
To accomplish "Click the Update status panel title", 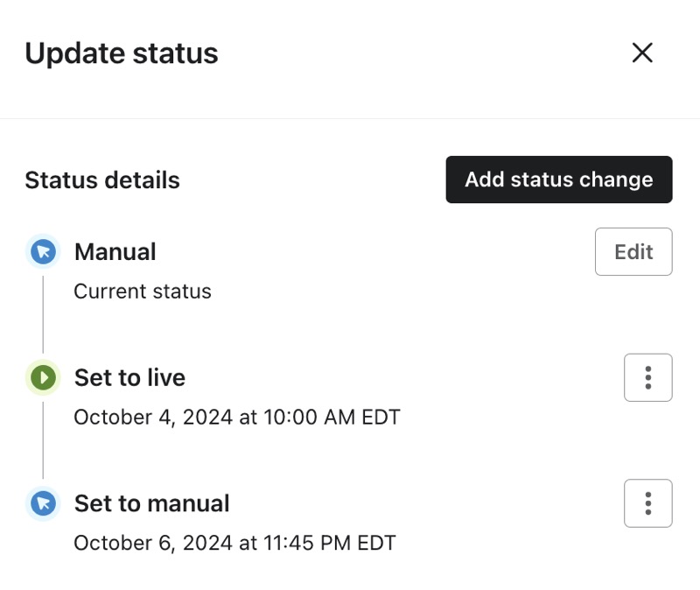I will pyautogui.click(x=122, y=53).
